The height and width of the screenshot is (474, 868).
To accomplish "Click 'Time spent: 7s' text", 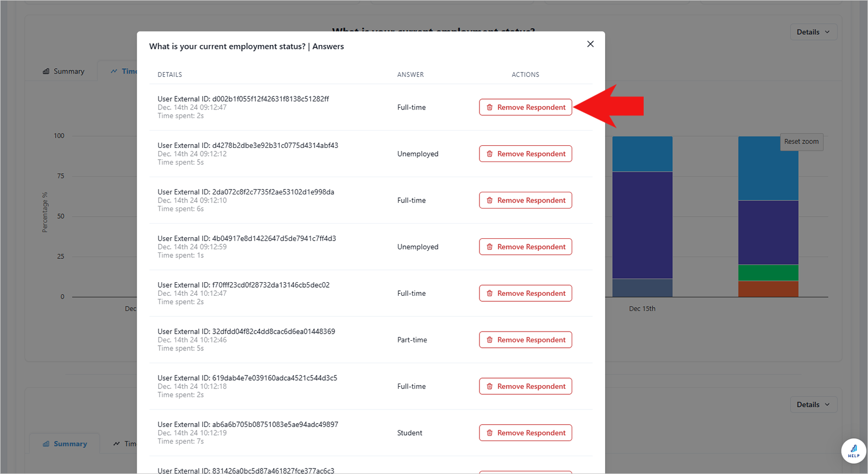I will (x=180, y=441).
